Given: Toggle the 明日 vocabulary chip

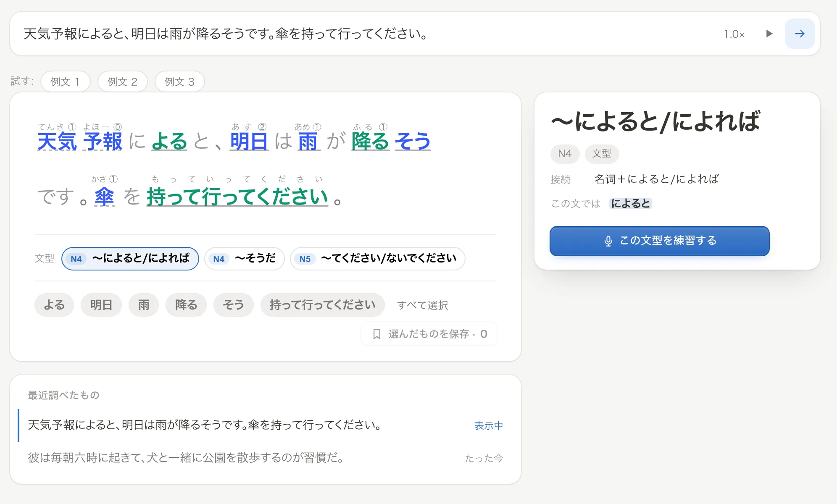Looking at the screenshot, I should (x=101, y=305).
